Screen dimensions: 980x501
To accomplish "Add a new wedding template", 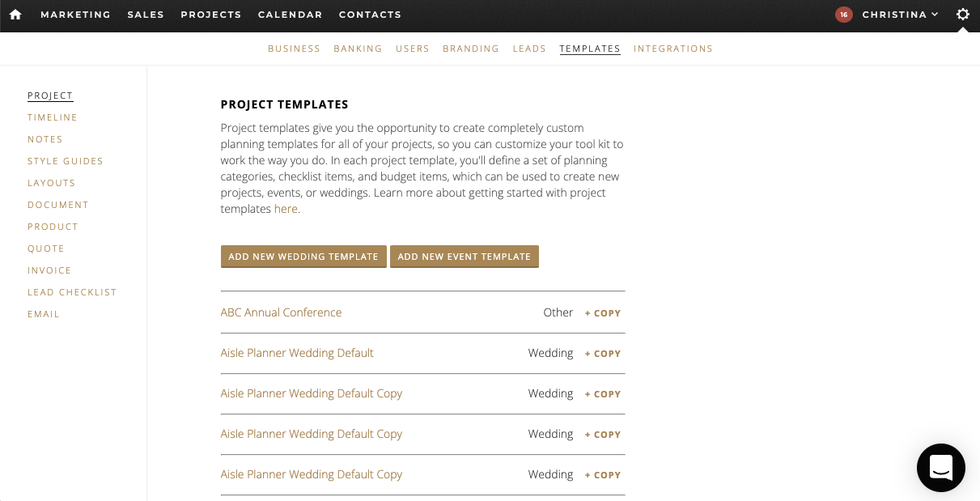I will (303, 257).
